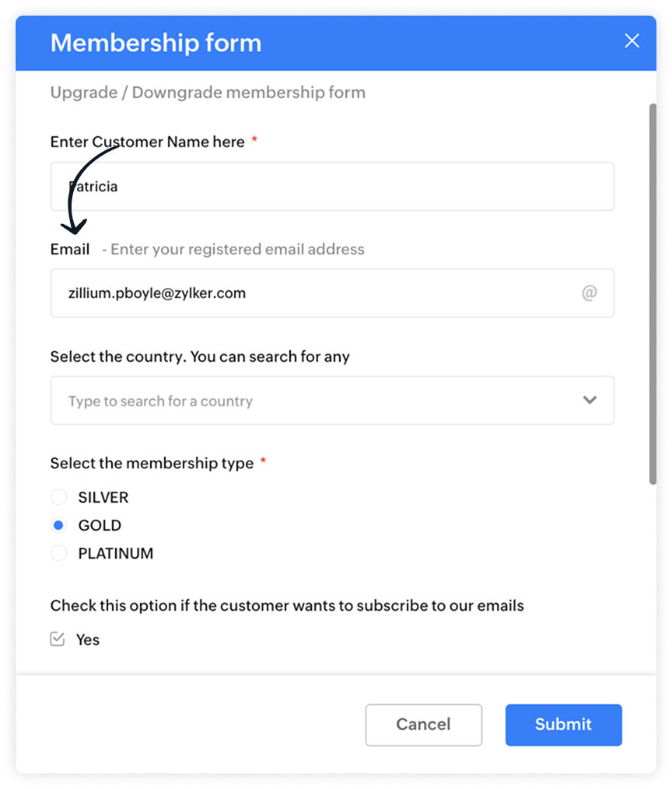Select the SILVER membership radio button

tap(59, 497)
